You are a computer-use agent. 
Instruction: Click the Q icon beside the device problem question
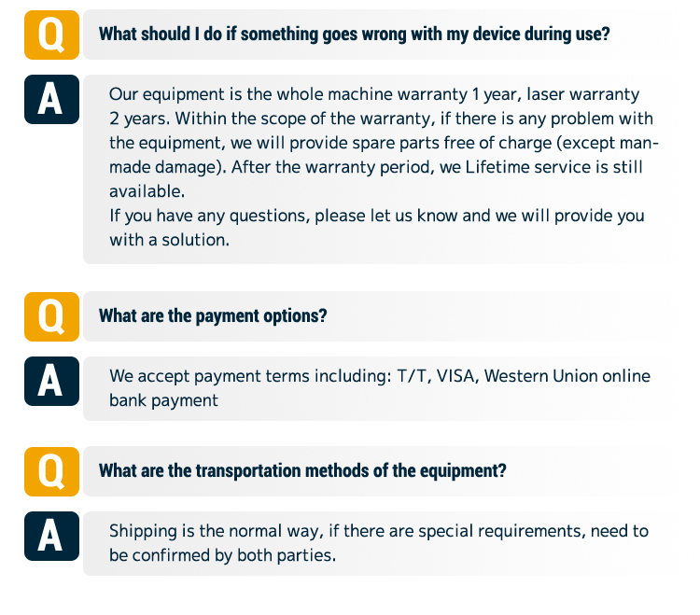click(x=51, y=35)
